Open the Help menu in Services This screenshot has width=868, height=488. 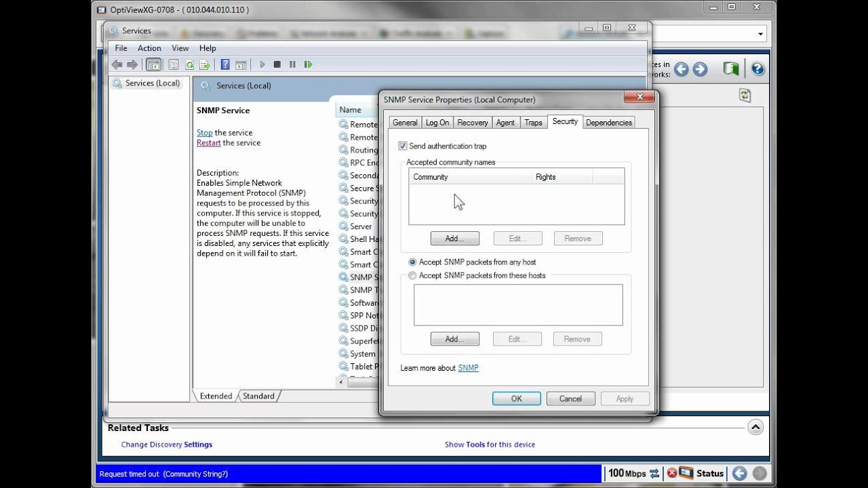coord(208,48)
